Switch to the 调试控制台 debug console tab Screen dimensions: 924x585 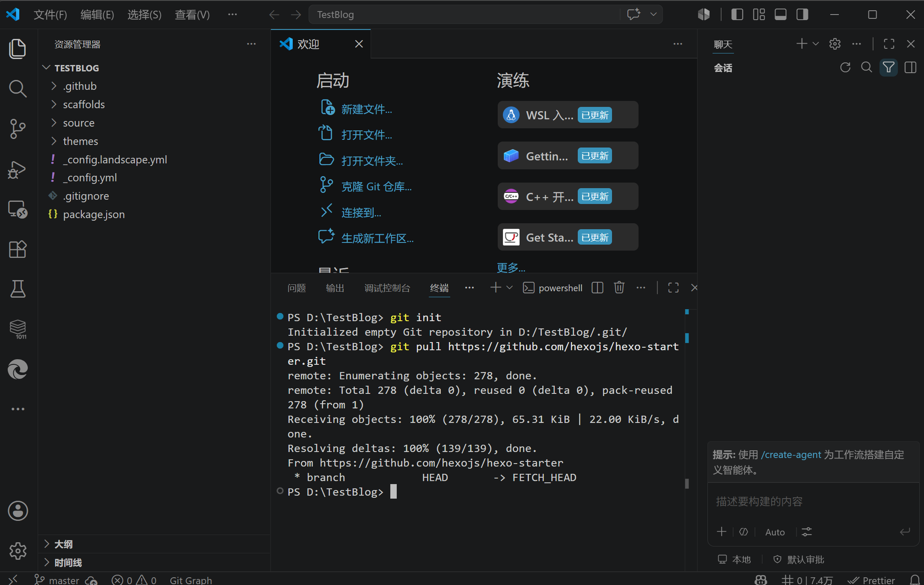tap(387, 288)
